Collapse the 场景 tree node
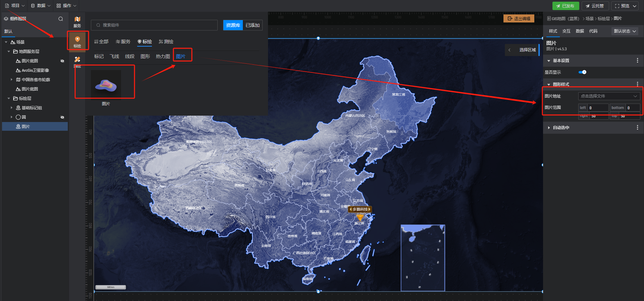The height and width of the screenshot is (301, 644). coord(6,42)
